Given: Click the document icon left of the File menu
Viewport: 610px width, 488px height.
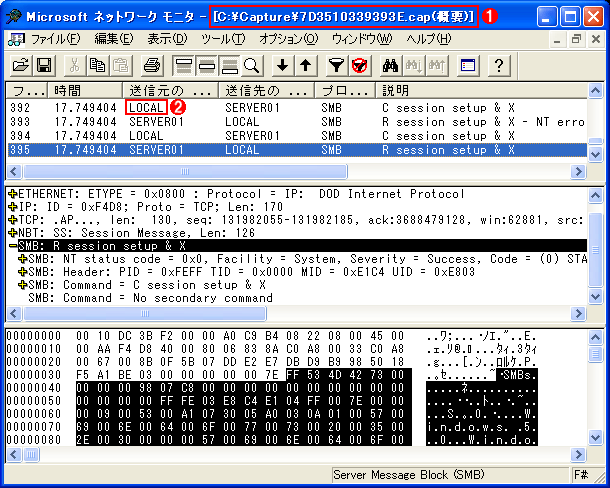Looking at the screenshot, I should (x=16, y=39).
